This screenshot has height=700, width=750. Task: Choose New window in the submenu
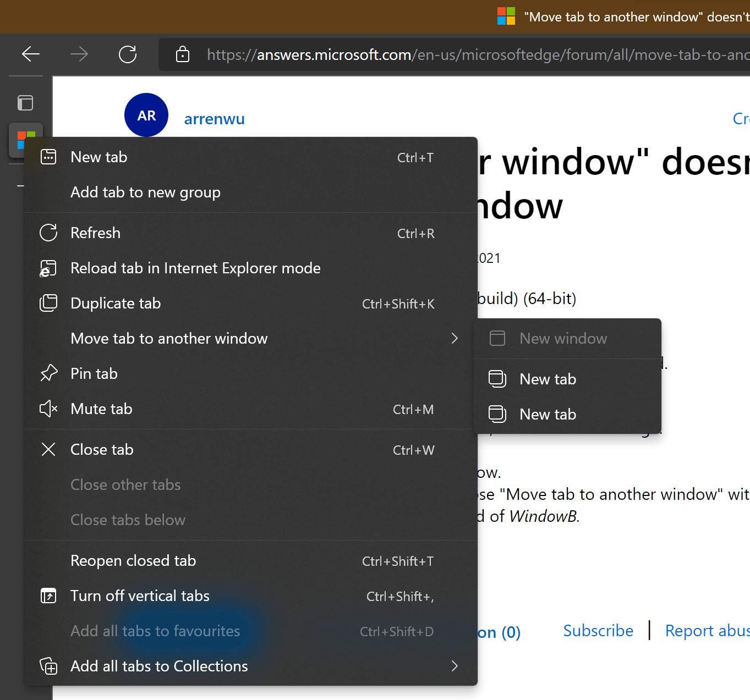click(567, 339)
